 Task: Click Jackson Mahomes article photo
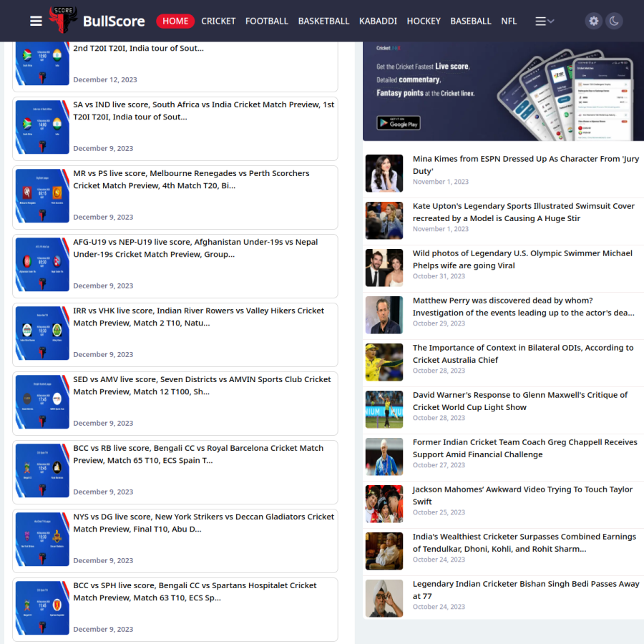(x=384, y=504)
